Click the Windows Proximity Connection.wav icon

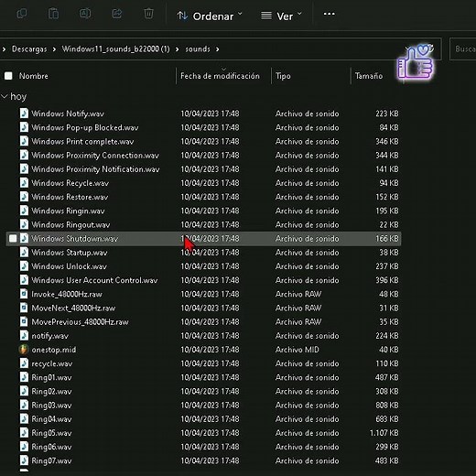pyautogui.click(x=24, y=155)
